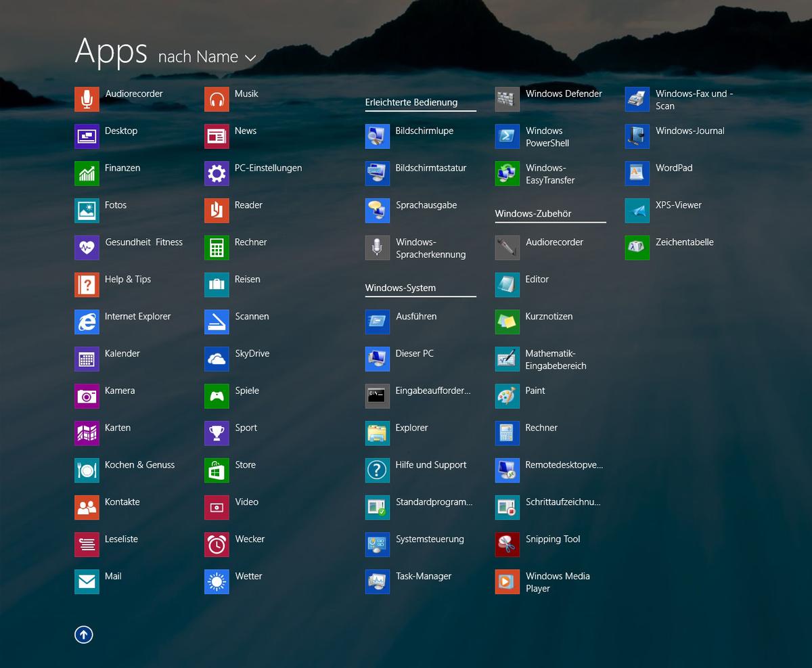812x668 pixels.
Task: Select the Erleichterte Bedienung group header
Action: [x=411, y=102]
